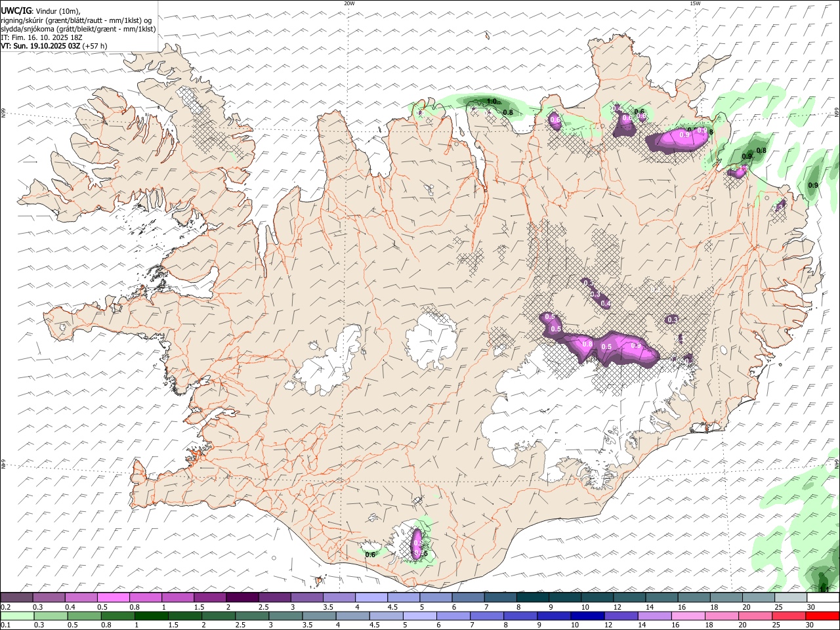Select the periwinkle rain swatch labeled 6
The width and height of the screenshot is (840, 630).
pyautogui.click(x=453, y=616)
